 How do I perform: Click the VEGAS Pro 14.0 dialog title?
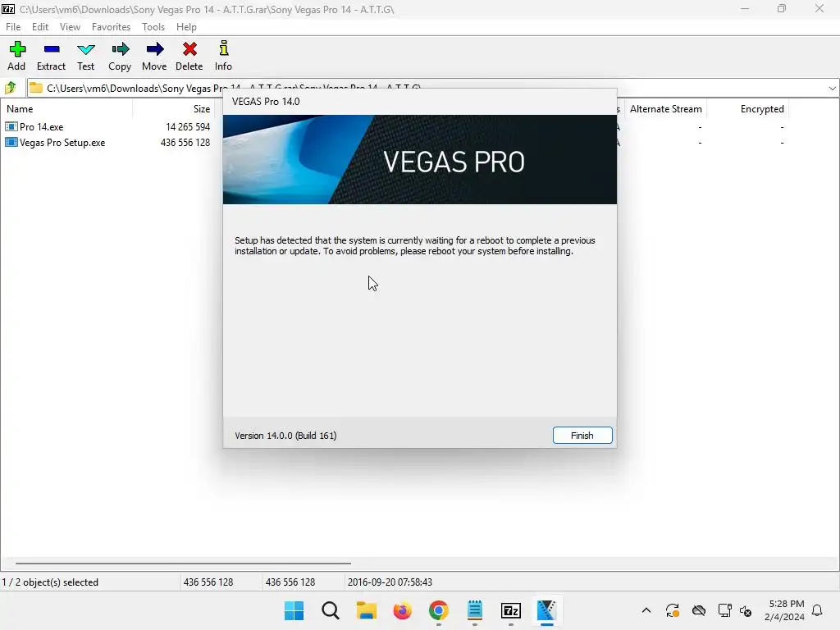(266, 102)
